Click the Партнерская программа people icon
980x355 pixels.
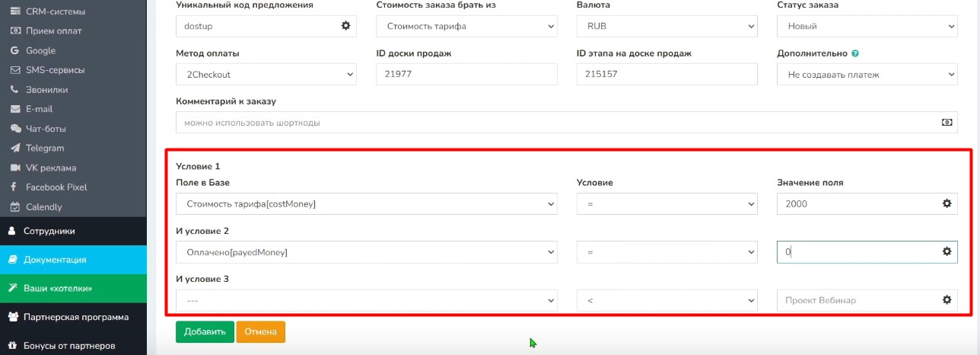coord(13,317)
